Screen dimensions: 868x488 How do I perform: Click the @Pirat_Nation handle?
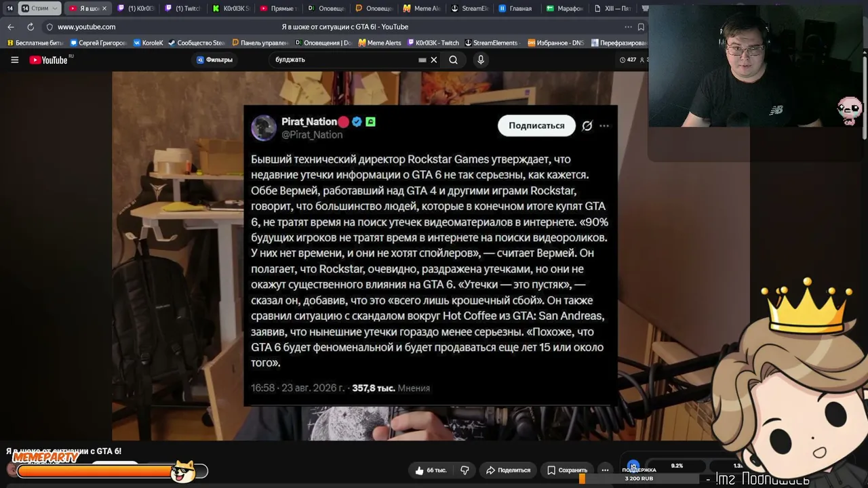312,135
